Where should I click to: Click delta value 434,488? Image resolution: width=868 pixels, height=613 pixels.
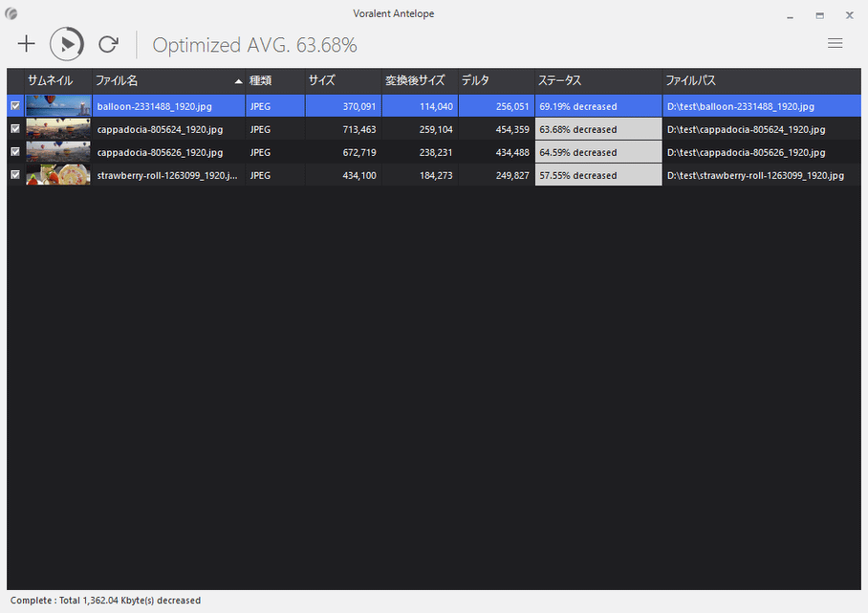(x=512, y=152)
